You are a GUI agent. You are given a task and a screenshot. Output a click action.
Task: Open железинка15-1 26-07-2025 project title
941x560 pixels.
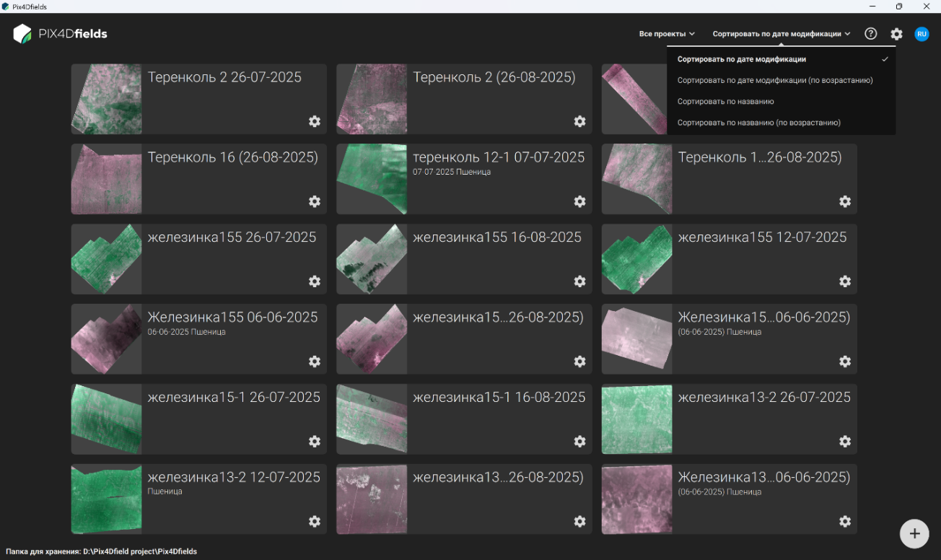pyautogui.click(x=234, y=397)
